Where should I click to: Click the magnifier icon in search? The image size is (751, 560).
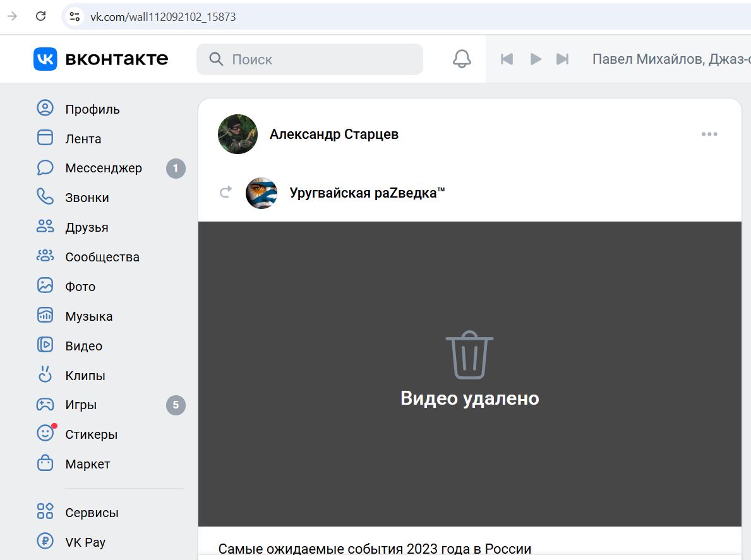[x=216, y=59]
